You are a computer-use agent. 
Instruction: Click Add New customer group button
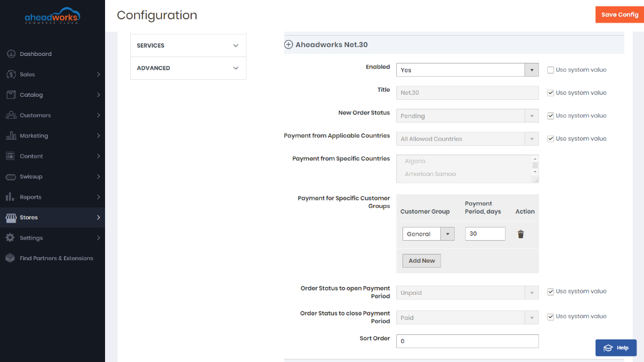[x=421, y=261]
